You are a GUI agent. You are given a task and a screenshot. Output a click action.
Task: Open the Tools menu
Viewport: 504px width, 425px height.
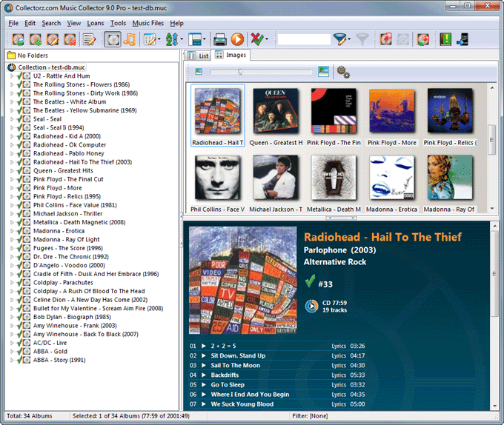(118, 23)
